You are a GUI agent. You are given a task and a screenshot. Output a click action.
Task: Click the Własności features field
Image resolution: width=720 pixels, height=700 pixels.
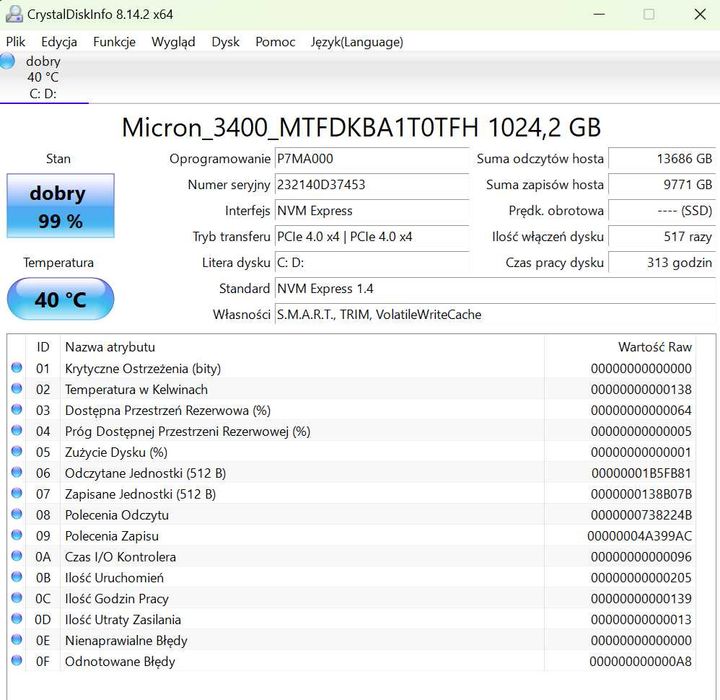tap(494, 315)
